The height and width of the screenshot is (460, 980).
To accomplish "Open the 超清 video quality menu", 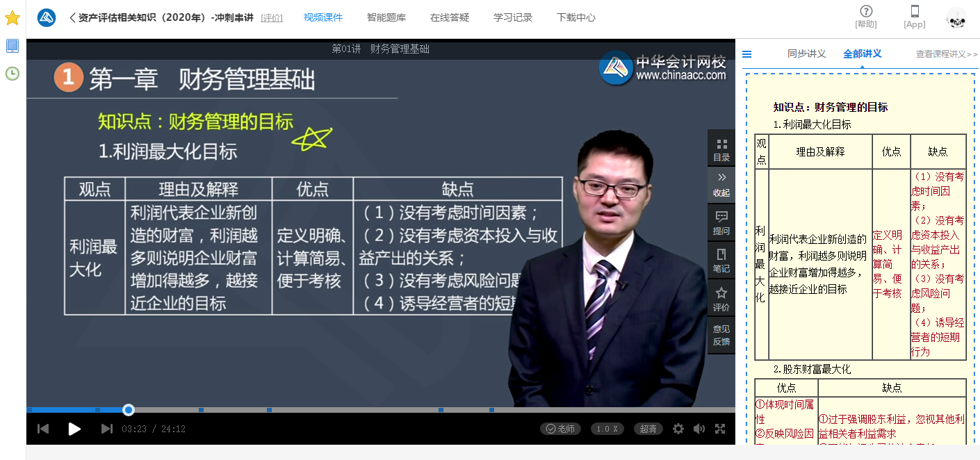I will pos(648,429).
